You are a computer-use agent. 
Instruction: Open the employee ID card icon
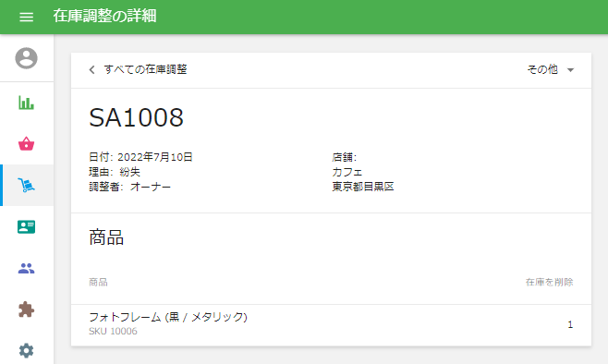(x=27, y=226)
